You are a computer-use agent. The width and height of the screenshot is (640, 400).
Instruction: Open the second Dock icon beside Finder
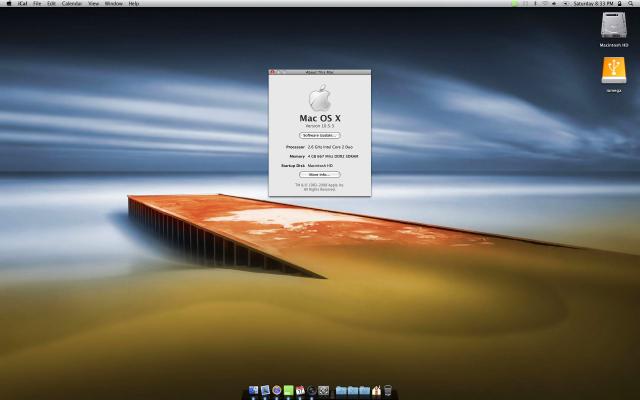(265, 391)
